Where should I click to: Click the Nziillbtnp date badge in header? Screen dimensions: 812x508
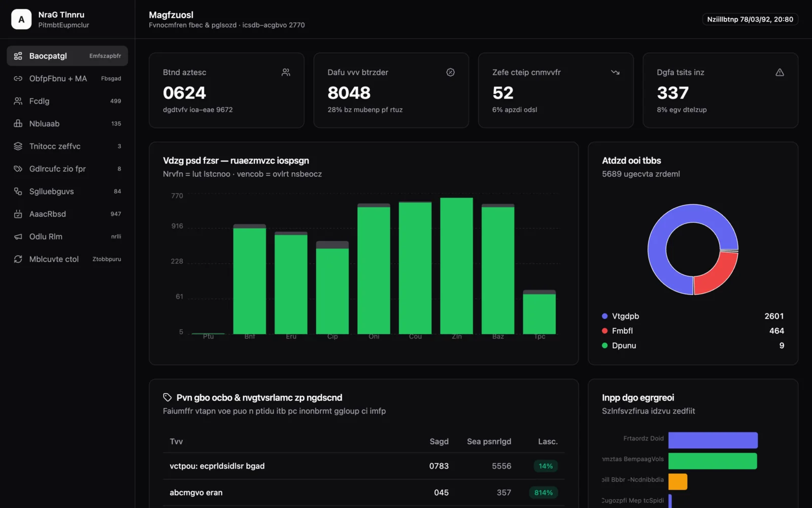click(750, 19)
